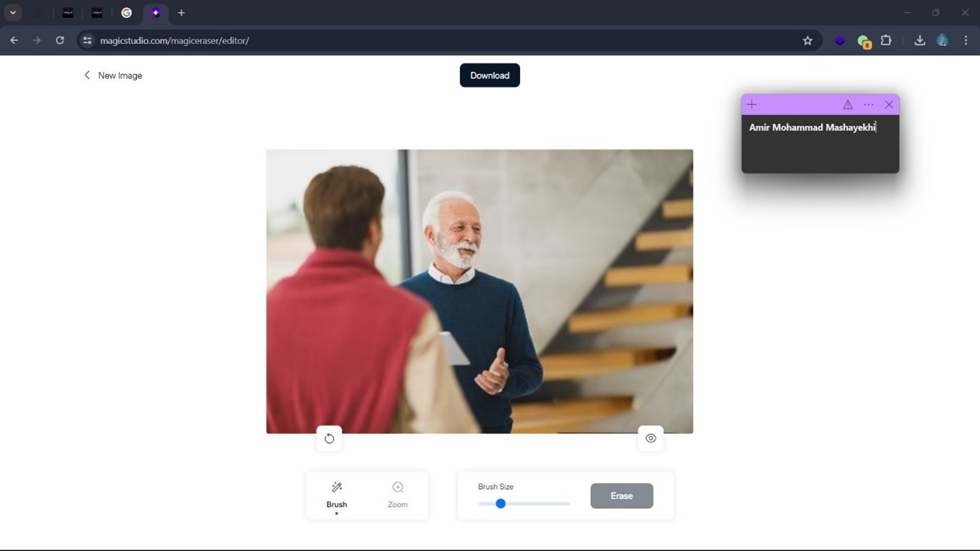Click the Download button

(490, 75)
